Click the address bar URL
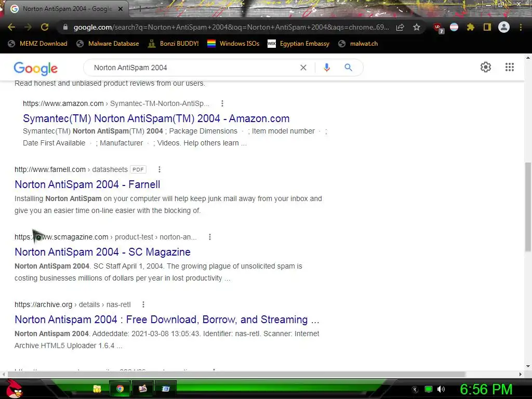This screenshot has width=532, height=399. click(x=231, y=27)
